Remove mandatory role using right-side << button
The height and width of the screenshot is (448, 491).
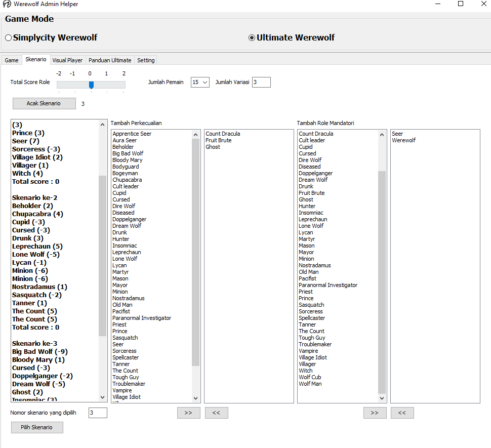pos(402,413)
